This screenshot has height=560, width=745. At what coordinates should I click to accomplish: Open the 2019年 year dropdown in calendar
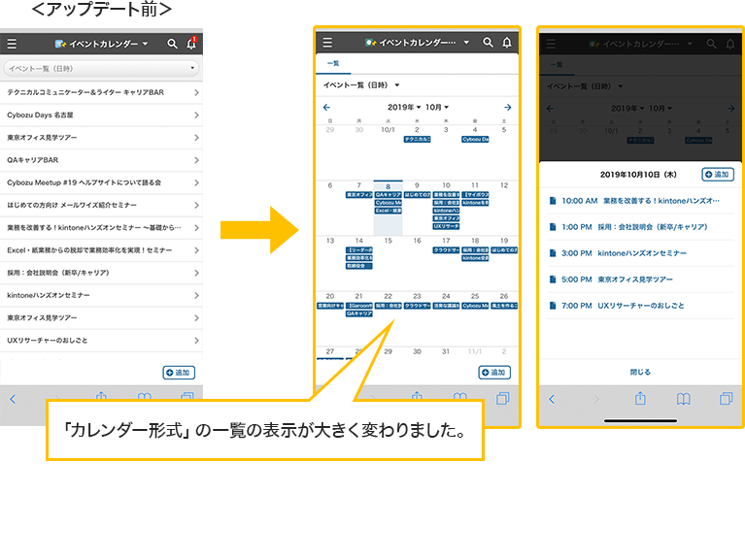(x=404, y=108)
